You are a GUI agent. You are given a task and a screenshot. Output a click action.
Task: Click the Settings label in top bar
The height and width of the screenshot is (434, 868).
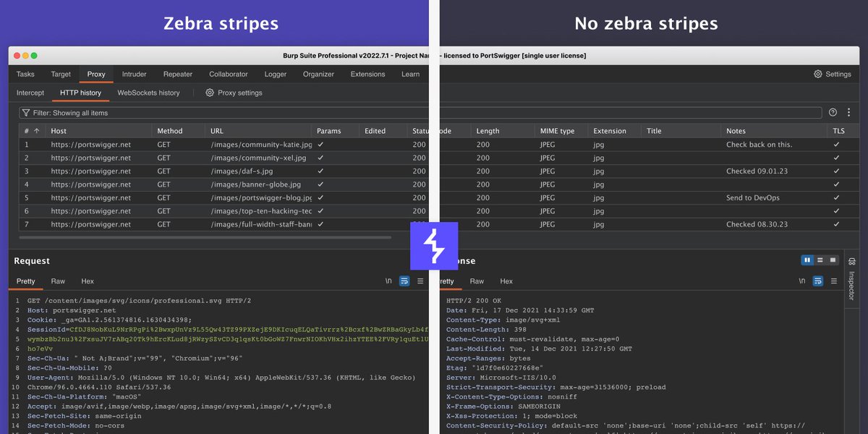coord(838,74)
